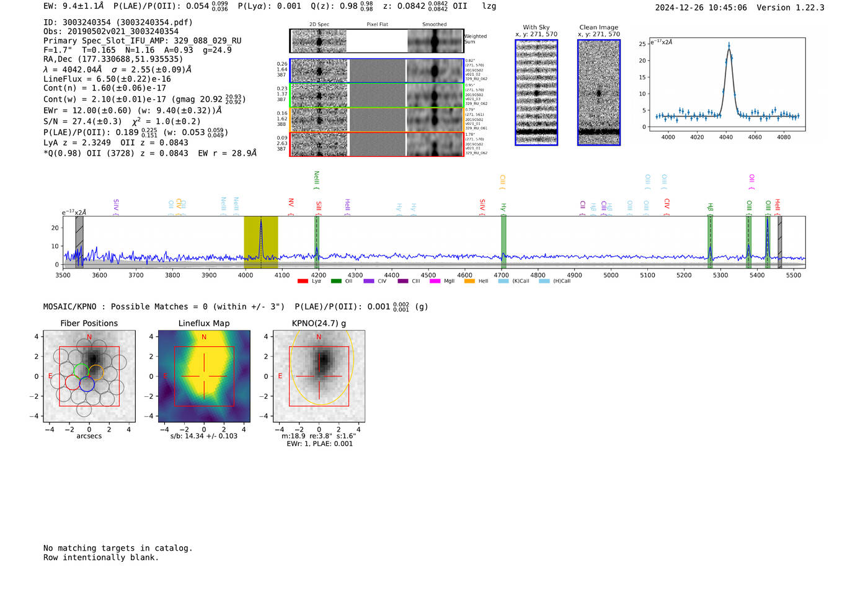Click the 'LineFlux = 6.50(±0.22)e-16' line
Viewport: 868px width, 591px height.
click(107, 79)
